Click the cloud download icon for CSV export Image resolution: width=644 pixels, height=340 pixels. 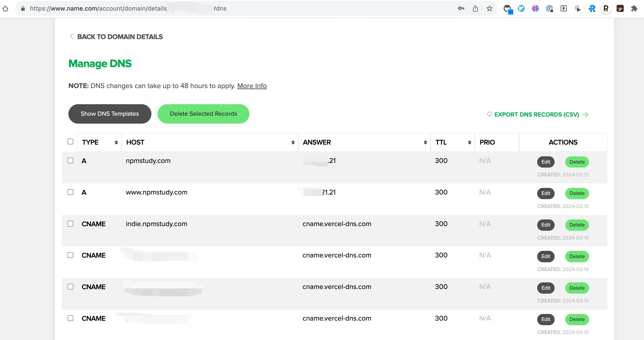coord(490,114)
